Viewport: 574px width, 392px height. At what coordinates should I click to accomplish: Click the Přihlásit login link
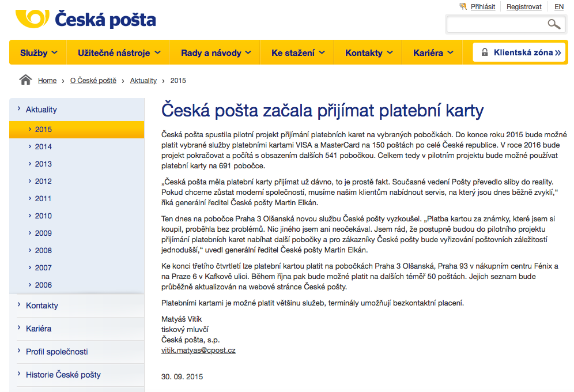point(482,6)
